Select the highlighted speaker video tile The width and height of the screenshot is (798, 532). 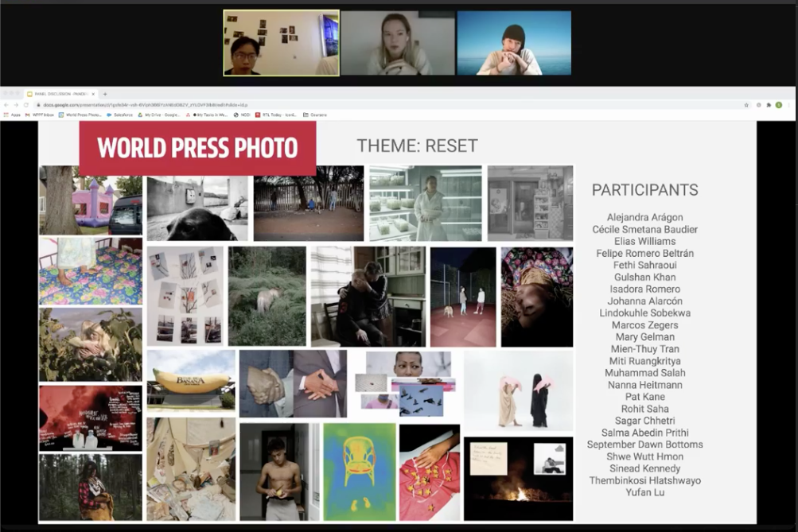(282, 43)
